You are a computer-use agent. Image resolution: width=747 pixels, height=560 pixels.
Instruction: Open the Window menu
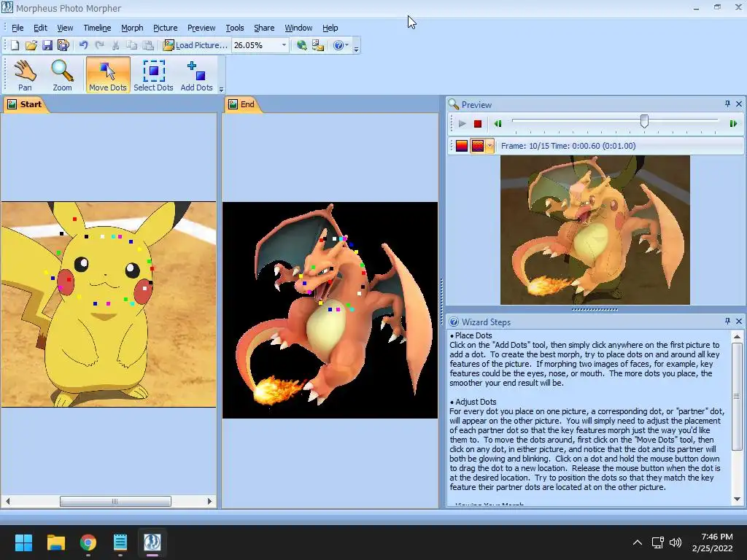click(298, 28)
